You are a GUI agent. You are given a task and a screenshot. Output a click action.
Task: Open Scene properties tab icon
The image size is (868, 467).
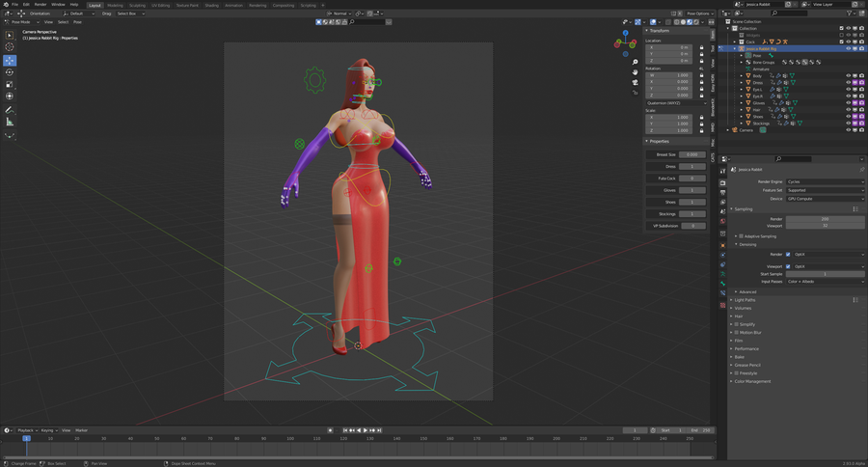click(723, 211)
